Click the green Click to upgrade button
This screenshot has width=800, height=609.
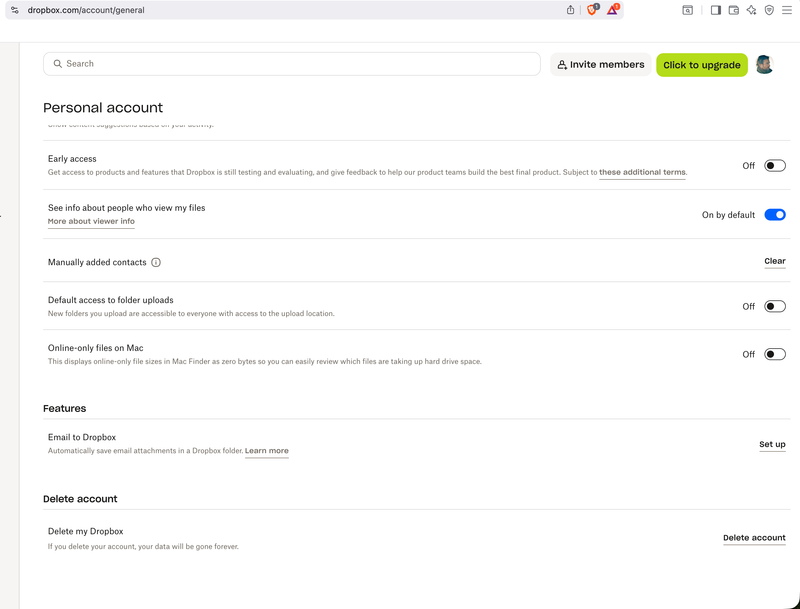click(x=702, y=65)
